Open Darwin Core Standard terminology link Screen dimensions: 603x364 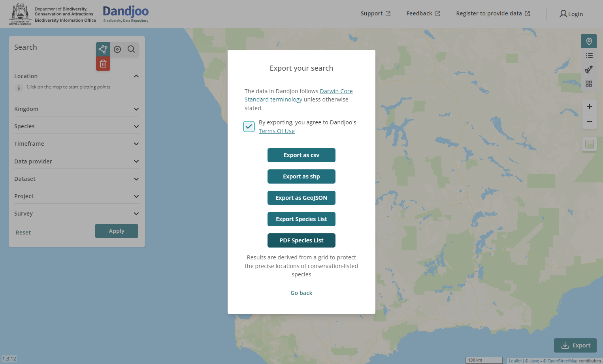pos(298,95)
